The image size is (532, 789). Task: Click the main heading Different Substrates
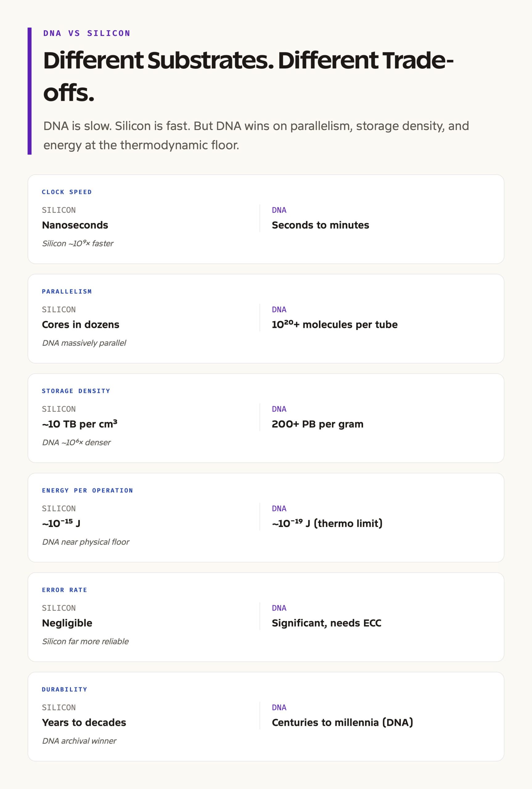pyautogui.click(x=248, y=76)
